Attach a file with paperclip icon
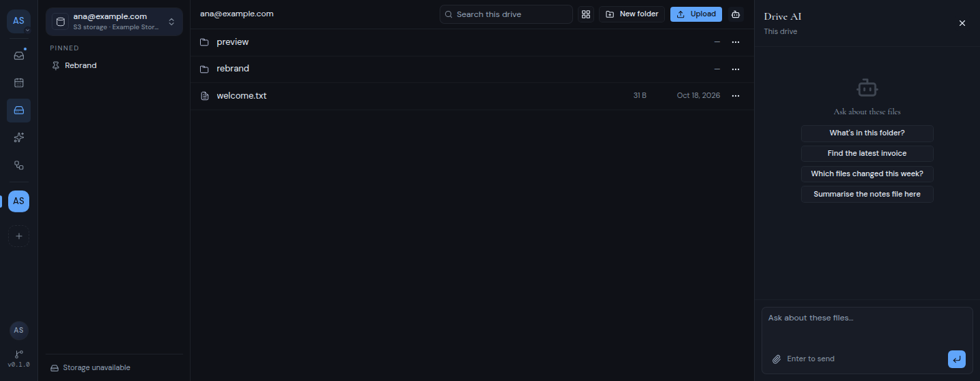Image resolution: width=980 pixels, height=381 pixels. tap(776, 359)
